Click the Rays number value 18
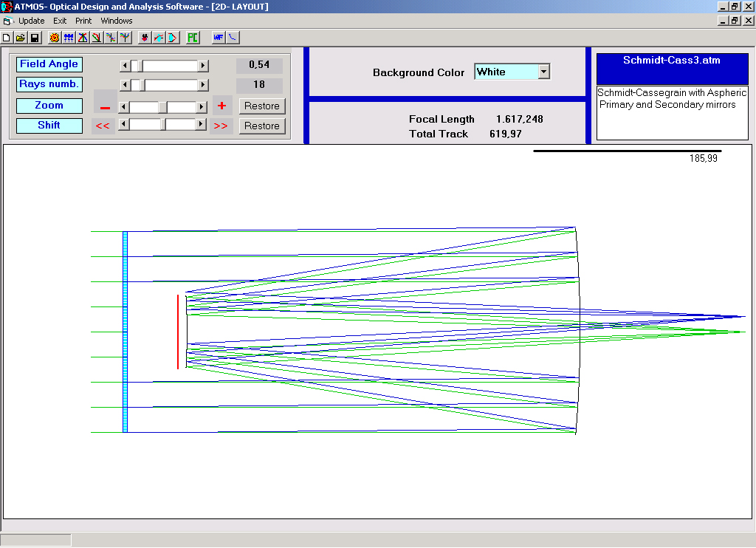This screenshot has height=548, width=756. pyautogui.click(x=259, y=85)
